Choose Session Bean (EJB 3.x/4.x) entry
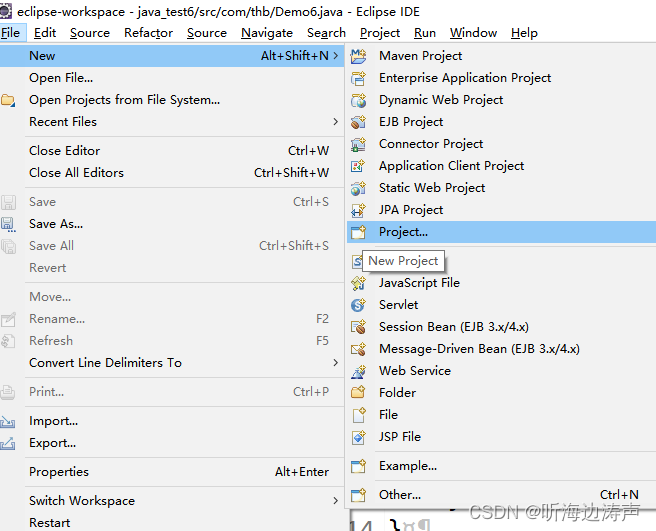This screenshot has width=656, height=531. (501, 327)
